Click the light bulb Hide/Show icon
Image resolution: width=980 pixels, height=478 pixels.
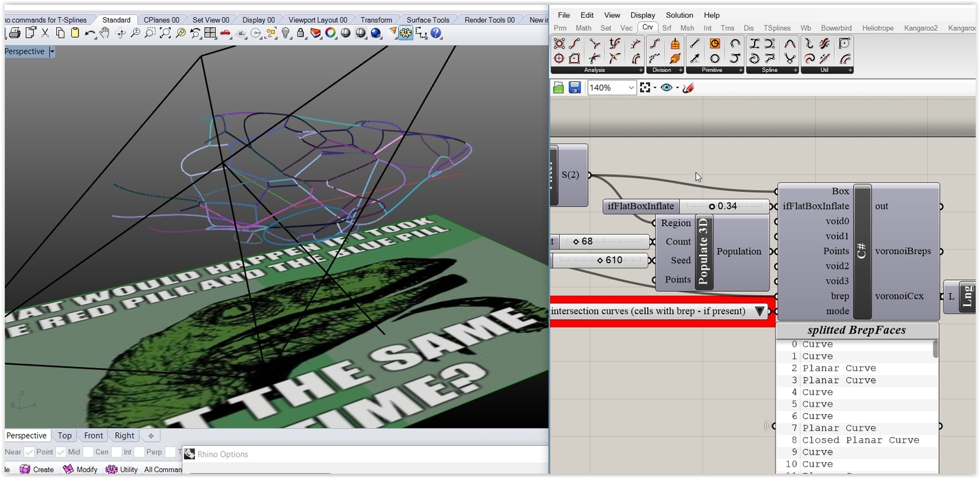[286, 33]
